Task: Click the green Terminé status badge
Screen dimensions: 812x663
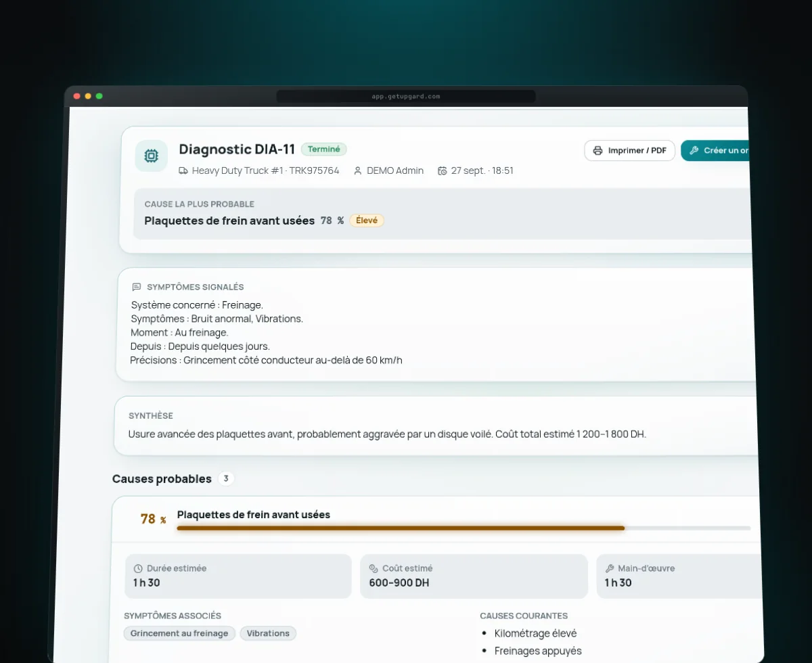Action: click(324, 149)
